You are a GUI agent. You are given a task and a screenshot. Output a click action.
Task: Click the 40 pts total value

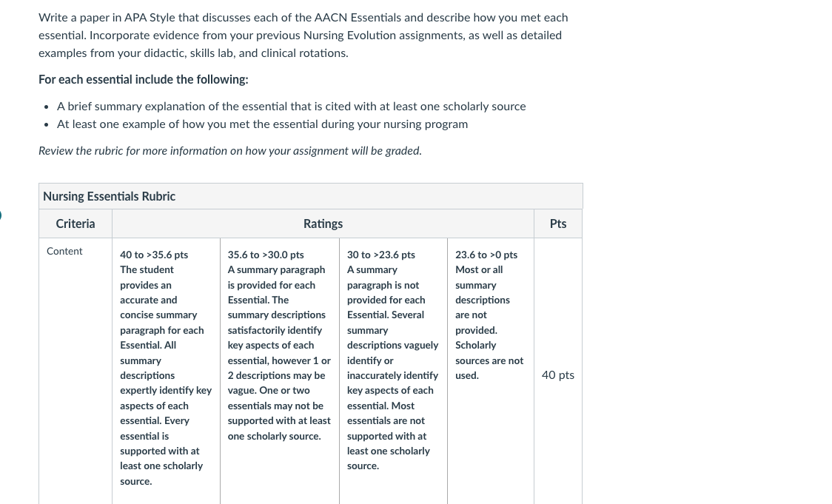(557, 375)
